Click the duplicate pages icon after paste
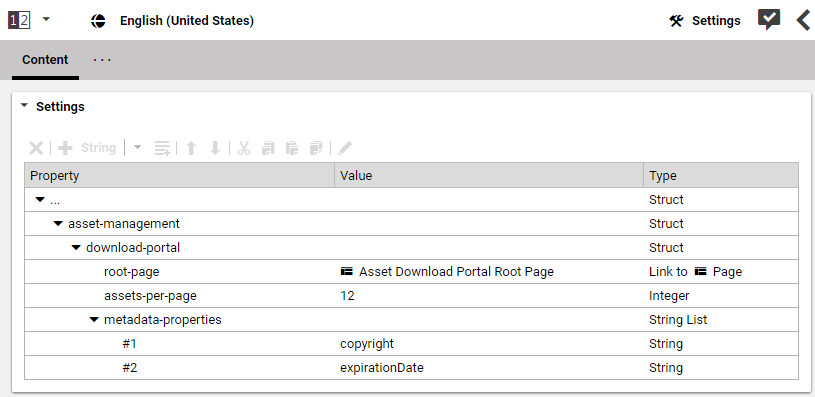815x397 pixels. pos(316,148)
